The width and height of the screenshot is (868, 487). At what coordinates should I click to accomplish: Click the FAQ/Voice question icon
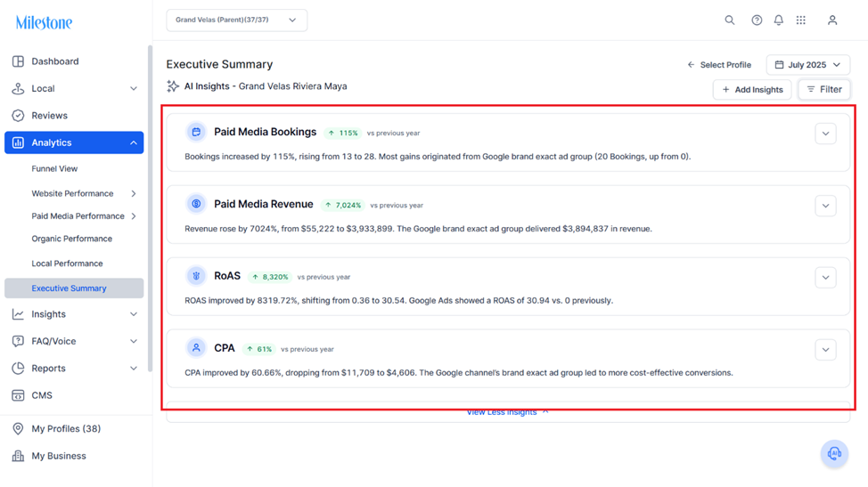18,341
